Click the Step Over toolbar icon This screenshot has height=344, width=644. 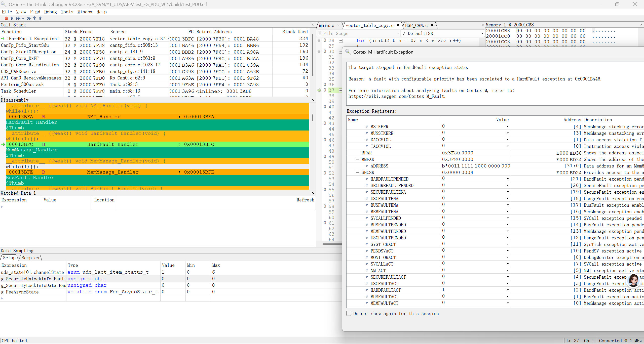point(28,18)
